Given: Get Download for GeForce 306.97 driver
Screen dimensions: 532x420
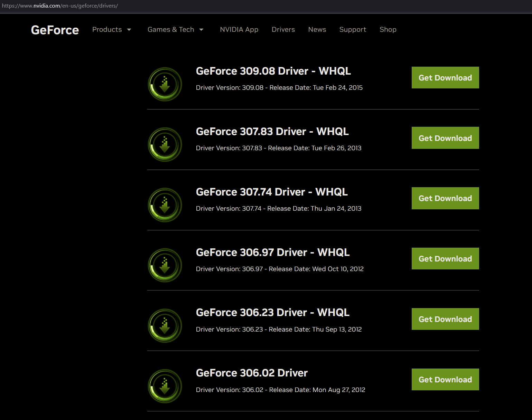Looking at the screenshot, I should pyautogui.click(x=445, y=259).
